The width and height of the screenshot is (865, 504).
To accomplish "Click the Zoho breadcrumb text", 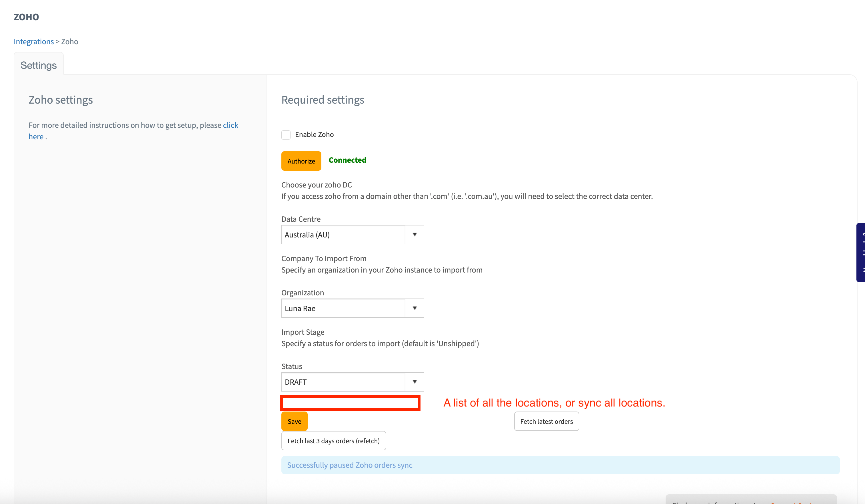I will tap(69, 41).
